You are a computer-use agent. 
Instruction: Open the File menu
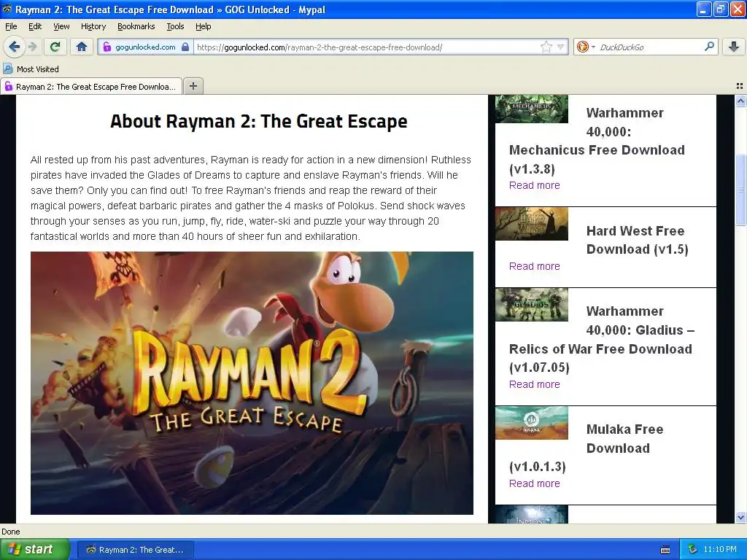tap(11, 26)
